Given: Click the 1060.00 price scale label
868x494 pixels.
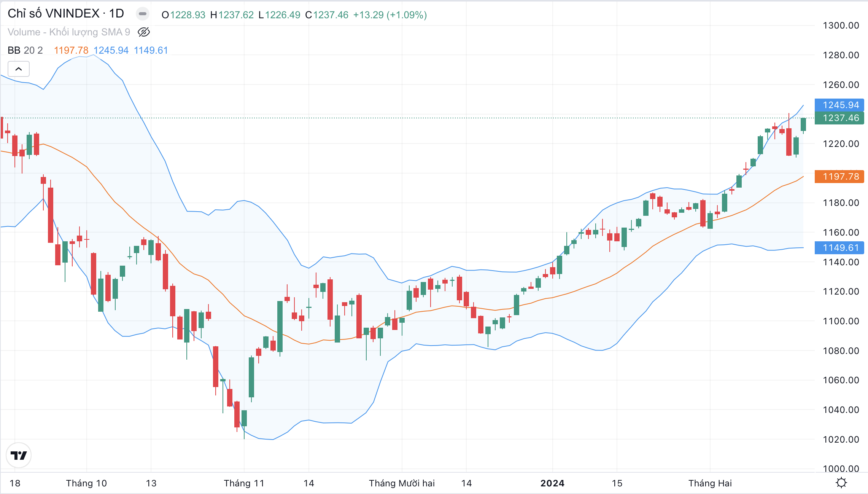Looking at the screenshot, I should coord(841,380).
